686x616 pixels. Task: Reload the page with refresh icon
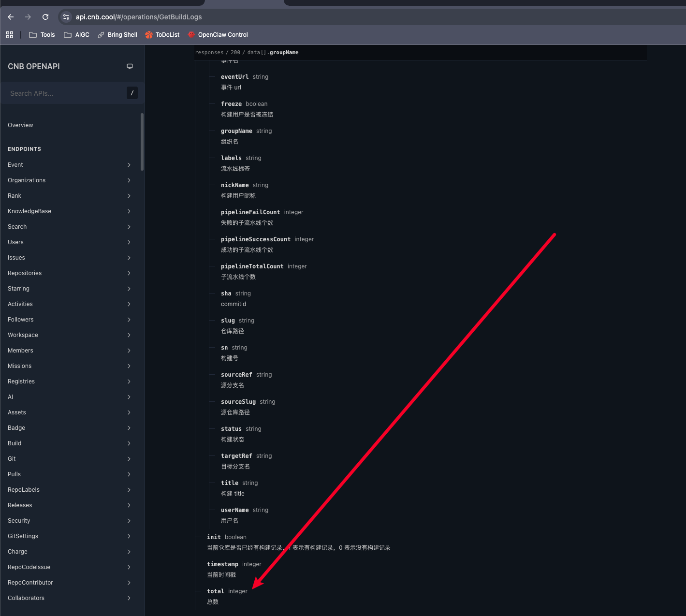pyautogui.click(x=45, y=17)
